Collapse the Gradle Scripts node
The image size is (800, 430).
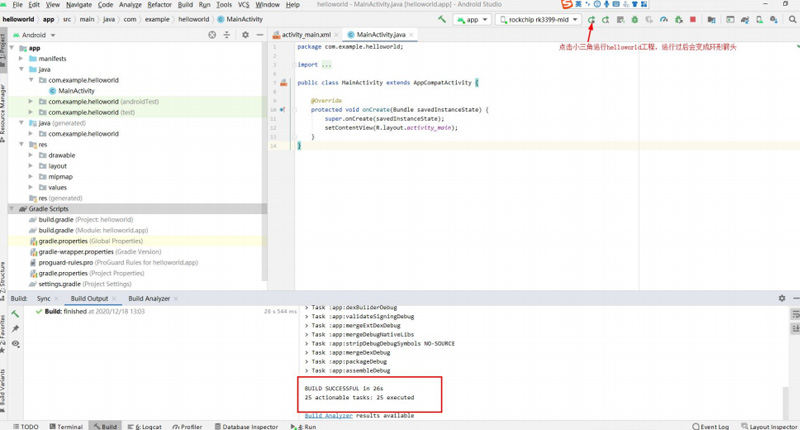click(12, 209)
